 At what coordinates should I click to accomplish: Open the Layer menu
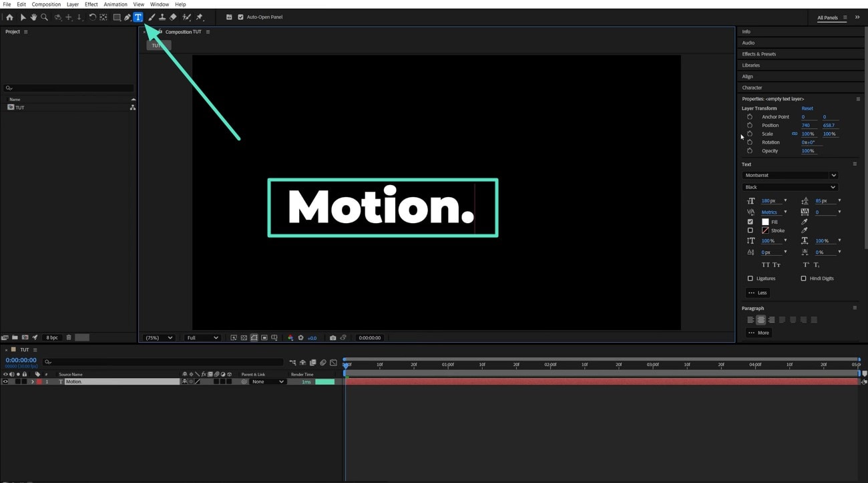click(73, 4)
